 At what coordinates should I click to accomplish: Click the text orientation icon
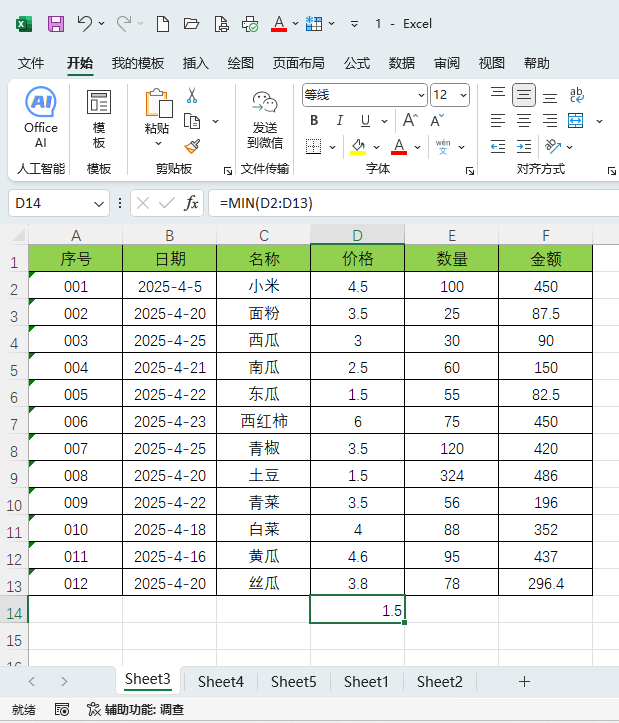pos(553,147)
